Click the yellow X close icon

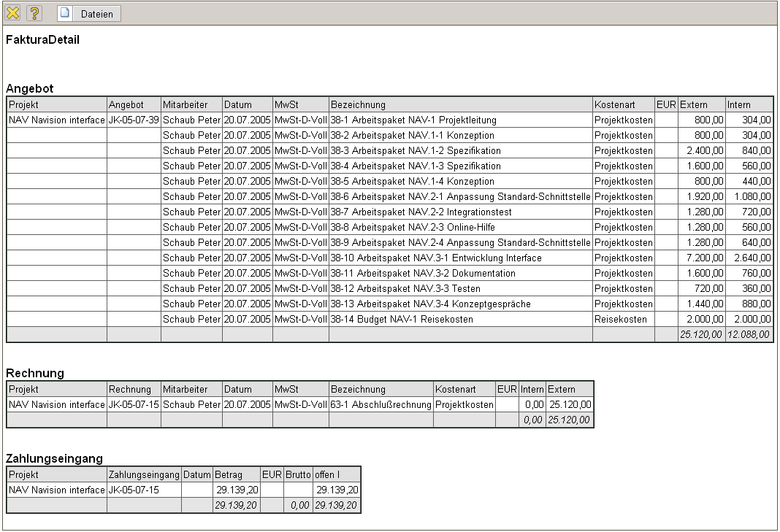pyautogui.click(x=12, y=13)
